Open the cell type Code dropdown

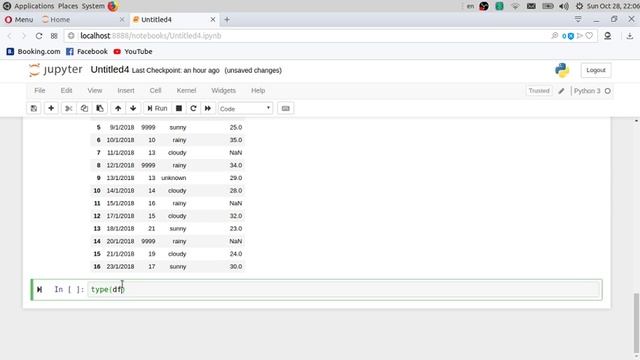(x=245, y=109)
